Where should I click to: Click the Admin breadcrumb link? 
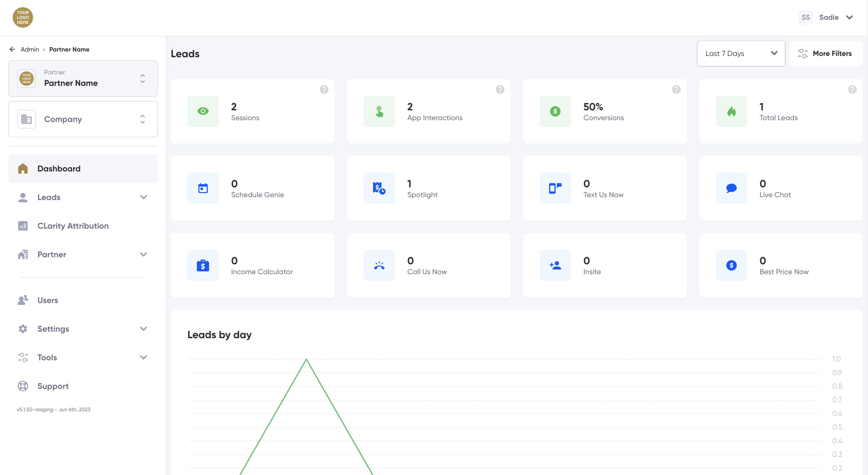[30, 49]
